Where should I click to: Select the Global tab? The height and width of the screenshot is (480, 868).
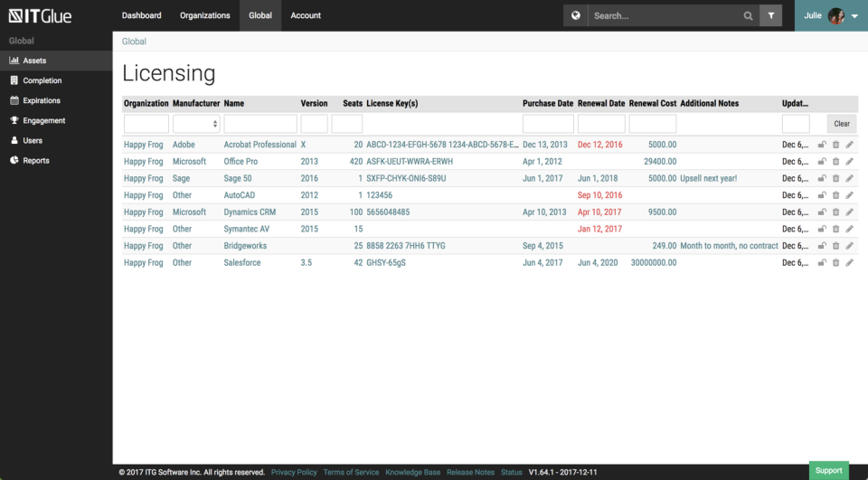pyautogui.click(x=260, y=15)
